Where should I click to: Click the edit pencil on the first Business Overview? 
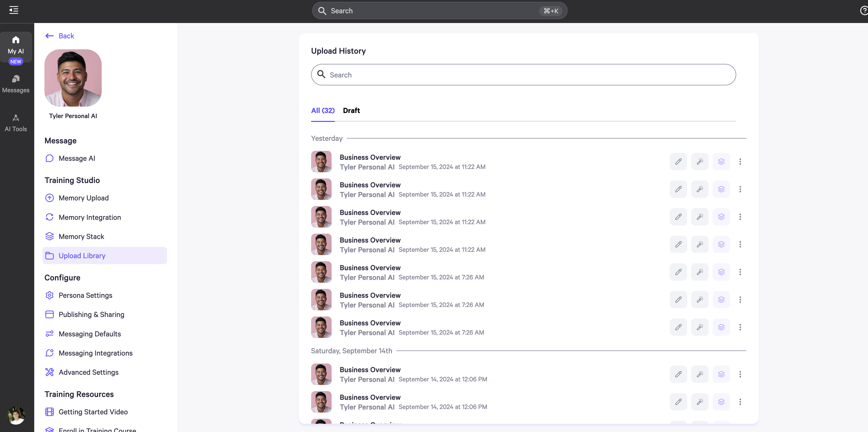click(x=678, y=161)
